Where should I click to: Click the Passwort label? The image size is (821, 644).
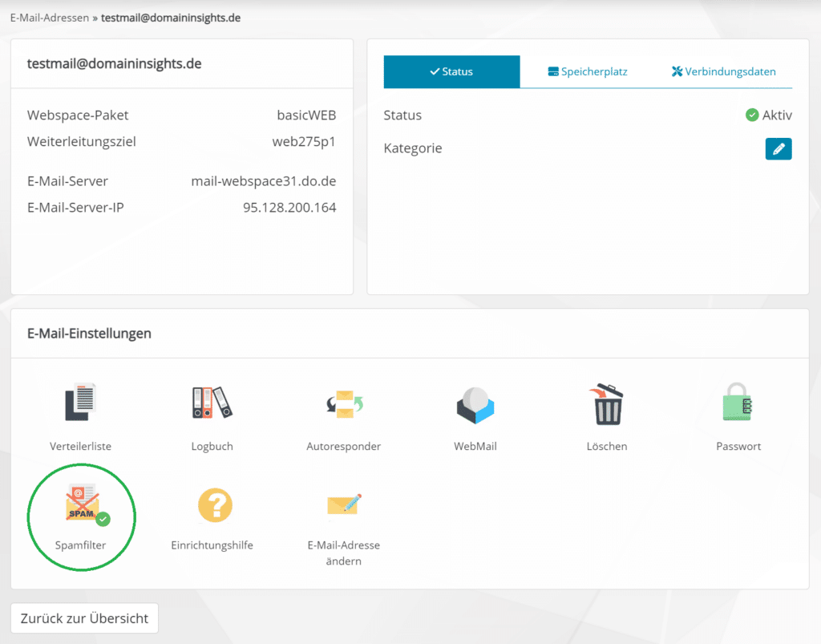[738, 446]
